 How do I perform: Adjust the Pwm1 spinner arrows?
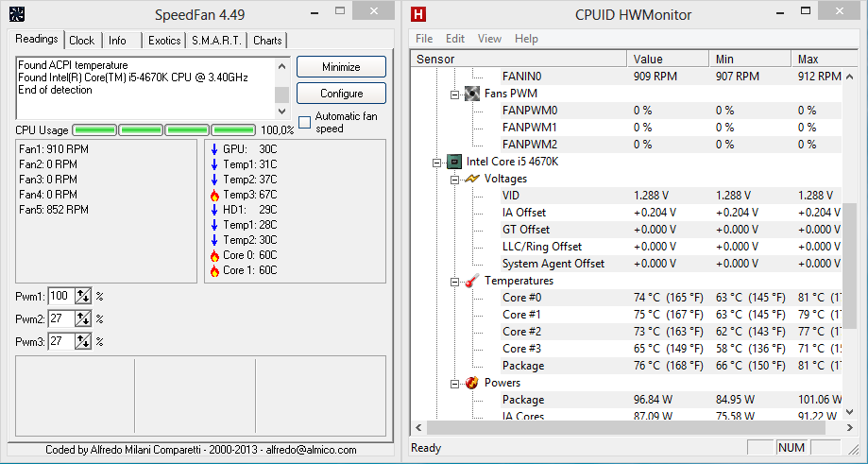83,297
